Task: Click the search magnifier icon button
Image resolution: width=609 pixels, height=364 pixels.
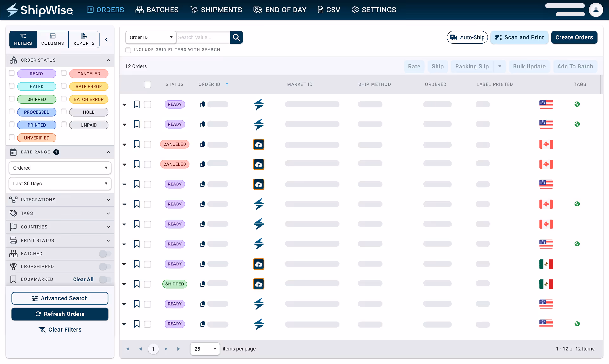Action: (x=236, y=37)
